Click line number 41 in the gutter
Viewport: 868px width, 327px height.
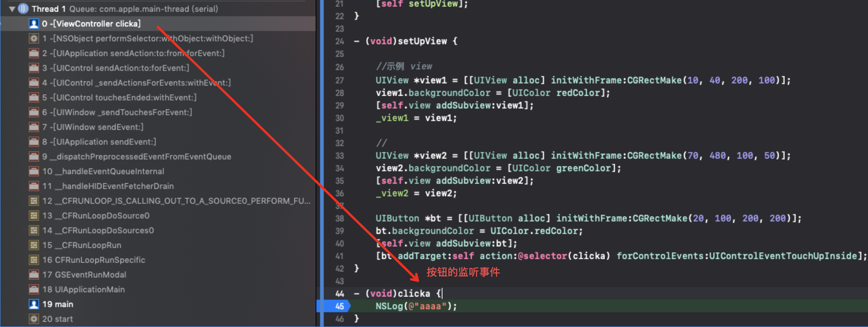(340, 256)
